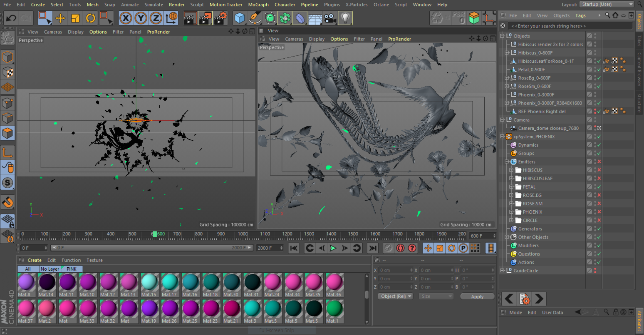Click the magnet Soft Selection icon
The height and width of the screenshot is (335, 644).
pyautogui.click(x=7, y=202)
